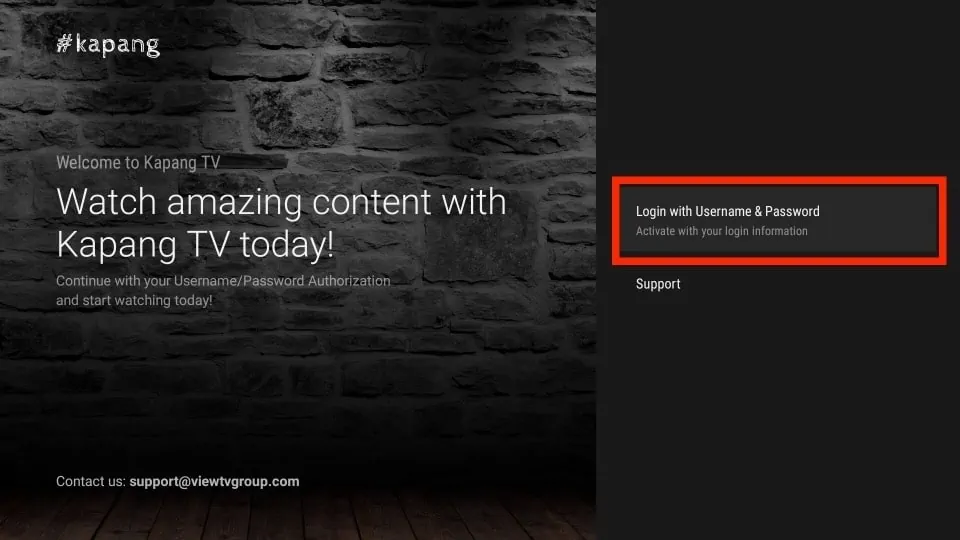
Task: Select Login with Username & Password option
Action: click(779, 220)
